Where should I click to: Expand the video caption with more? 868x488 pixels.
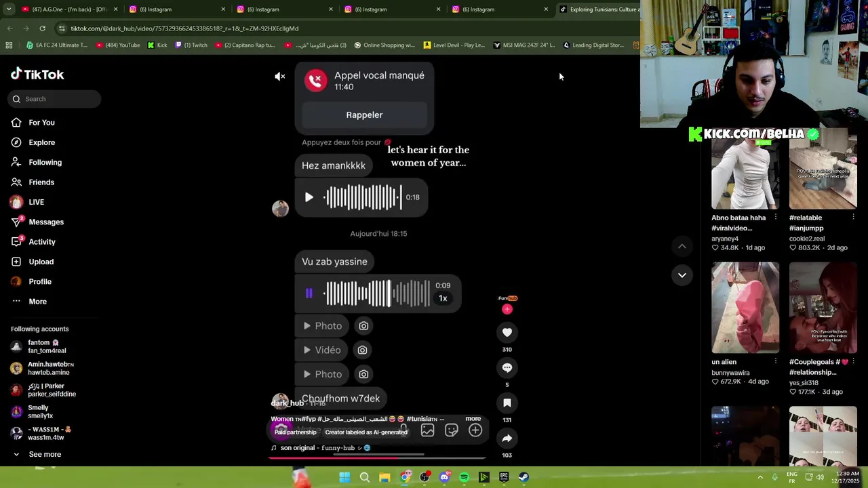click(473, 419)
